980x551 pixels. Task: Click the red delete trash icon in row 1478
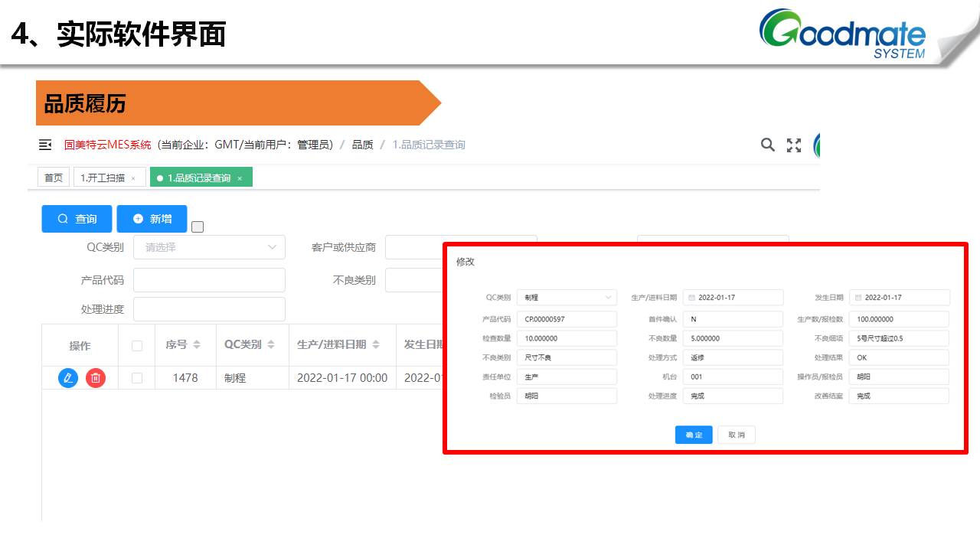point(96,377)
